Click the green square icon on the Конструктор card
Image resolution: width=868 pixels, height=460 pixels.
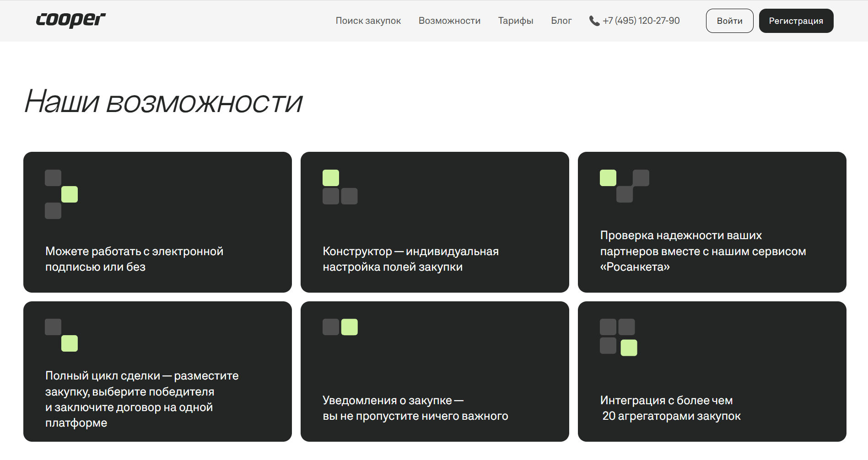[330, 177]
